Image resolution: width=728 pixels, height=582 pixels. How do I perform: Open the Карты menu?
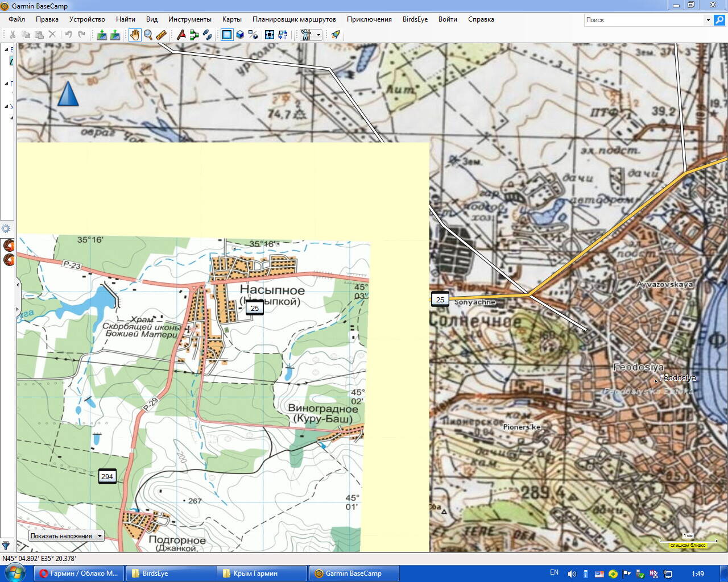(x=231, y=19)
